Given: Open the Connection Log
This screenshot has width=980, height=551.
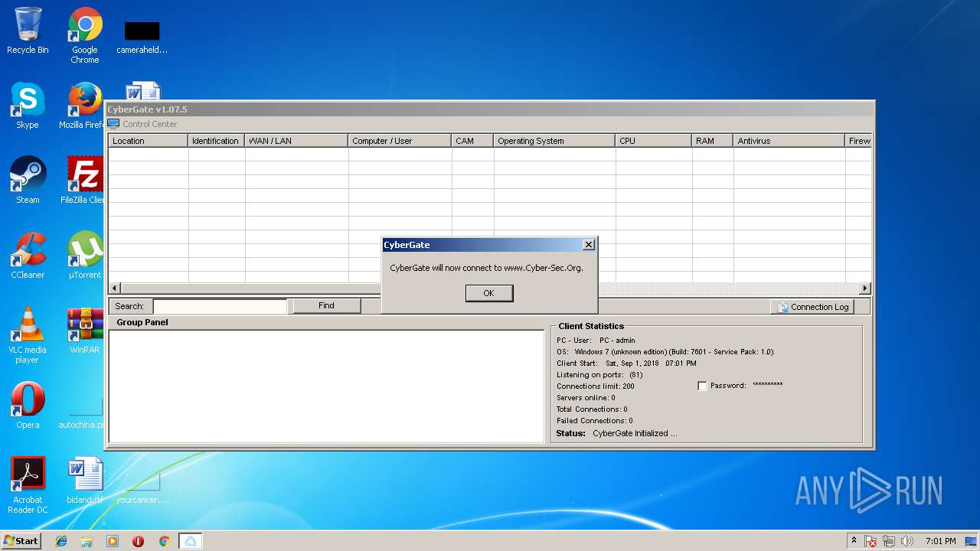Looking at the screenshot, I should coord(812,307).
